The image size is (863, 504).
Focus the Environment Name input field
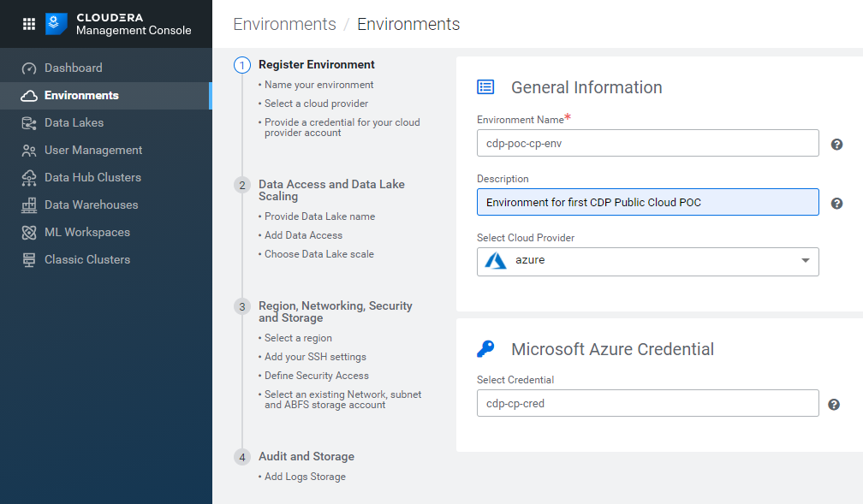coord(648,143)
